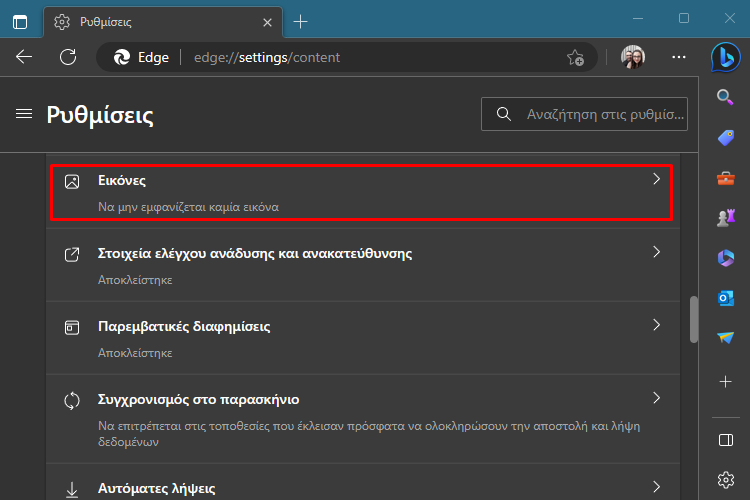This screenshot has width=750, height=500.
Task: Open the sidebar Search icon
Action: pos(726,97)
